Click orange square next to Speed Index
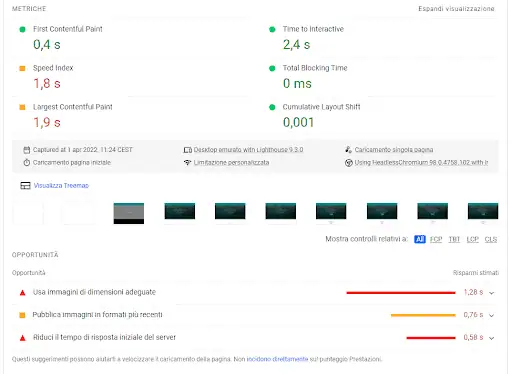The height and width of the screenshot is (374, 512). [22, 68]
